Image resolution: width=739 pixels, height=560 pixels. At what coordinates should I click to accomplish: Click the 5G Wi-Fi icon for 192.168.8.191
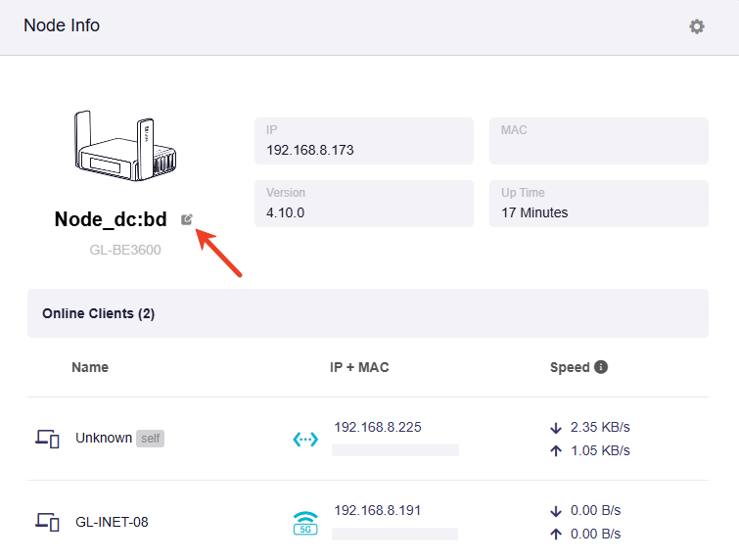(305, 523)
